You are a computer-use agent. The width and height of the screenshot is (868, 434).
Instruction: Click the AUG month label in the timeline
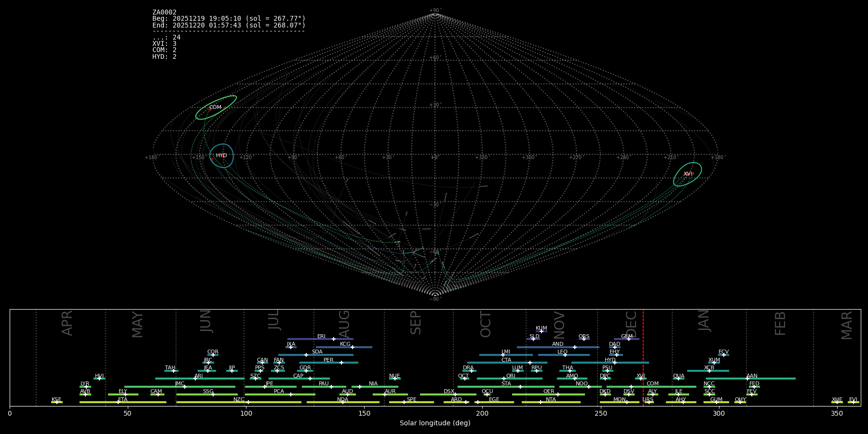pos(344,324)
